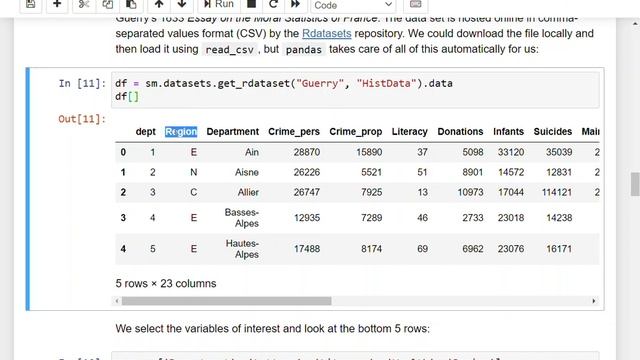Paste cells below icon
Screen dimensions: 640x360
(131, 4)
